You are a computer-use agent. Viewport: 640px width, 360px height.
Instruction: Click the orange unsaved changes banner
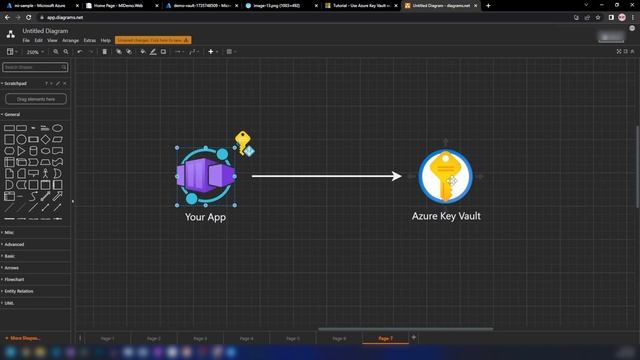pos(153,40)
